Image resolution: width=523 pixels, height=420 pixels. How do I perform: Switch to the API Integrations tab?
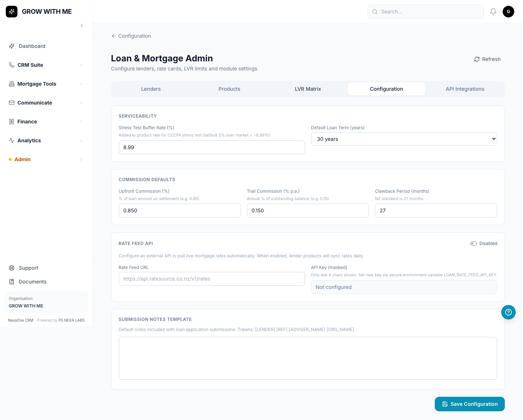465,89
